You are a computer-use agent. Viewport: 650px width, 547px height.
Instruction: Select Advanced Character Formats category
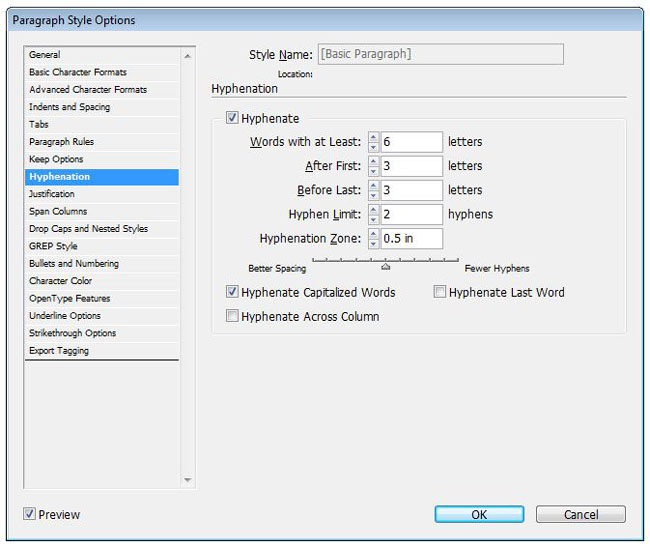[102, 90]
